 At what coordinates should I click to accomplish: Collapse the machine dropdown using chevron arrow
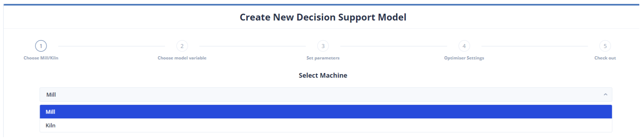click(x=605, y=95)
